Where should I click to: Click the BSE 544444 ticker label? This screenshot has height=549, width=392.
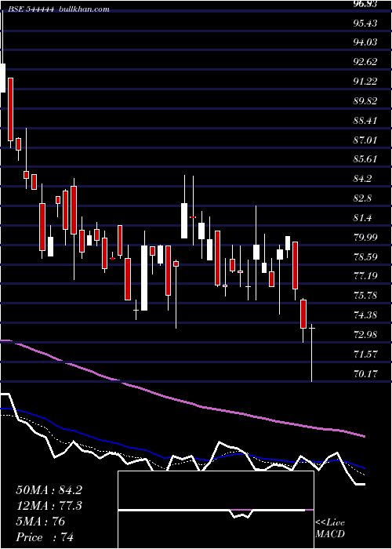pos(32,9)
